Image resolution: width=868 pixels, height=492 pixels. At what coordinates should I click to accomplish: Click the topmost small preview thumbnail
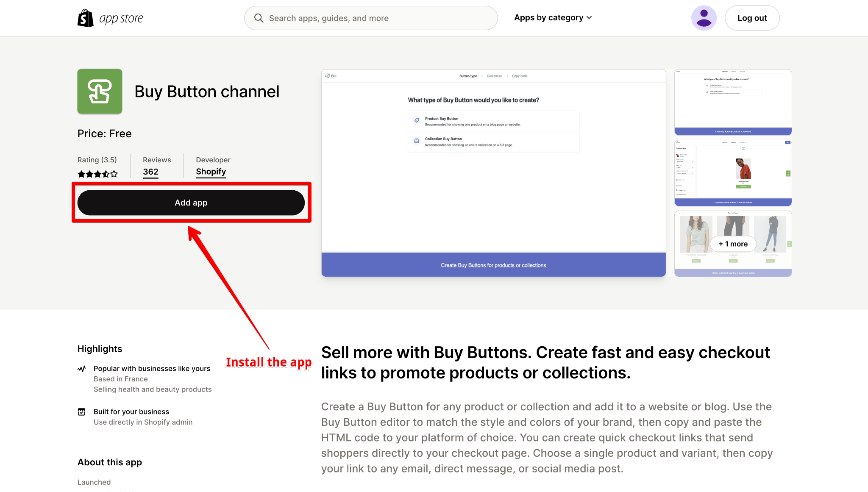click(733, 102)
